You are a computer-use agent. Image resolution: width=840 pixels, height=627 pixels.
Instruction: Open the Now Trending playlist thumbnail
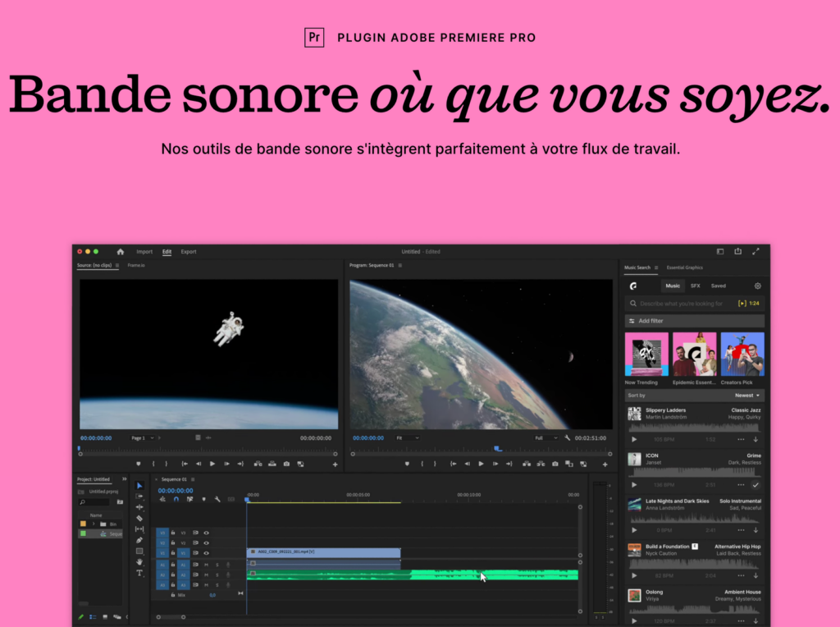click(646, 354)
